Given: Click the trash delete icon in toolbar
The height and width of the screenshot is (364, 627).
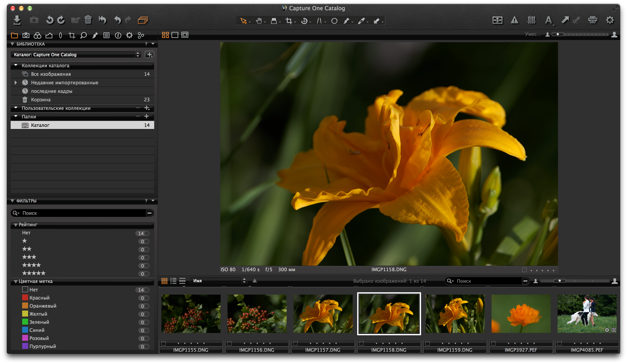Looking at the screenshot, I should click(88, 20).
